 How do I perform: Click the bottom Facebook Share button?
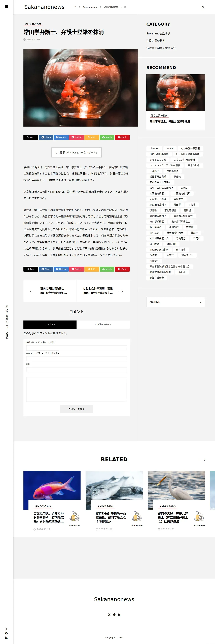(x=46, y=269)
